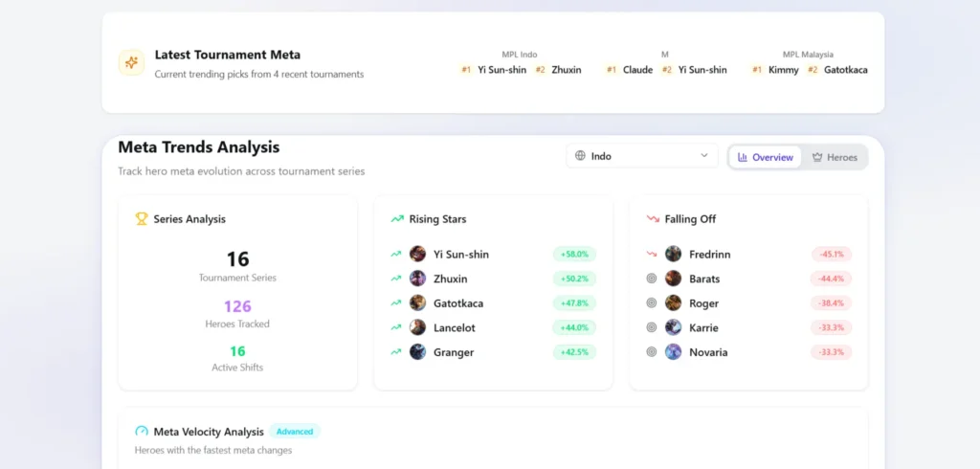Image resolution: width=980 pixels, height=469 pixels.
Task: Click the target icon beside Barats row
Action: [651, 279]
